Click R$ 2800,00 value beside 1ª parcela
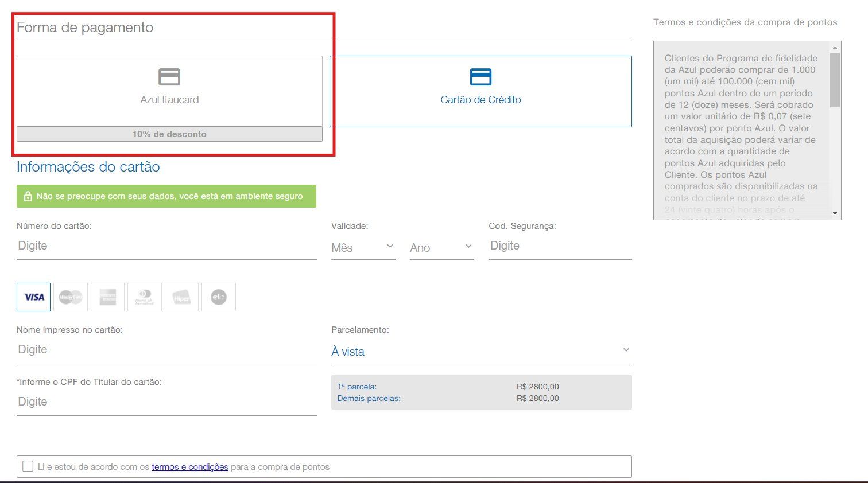This screenshot has width=868, height=483. tap(538, 387)
